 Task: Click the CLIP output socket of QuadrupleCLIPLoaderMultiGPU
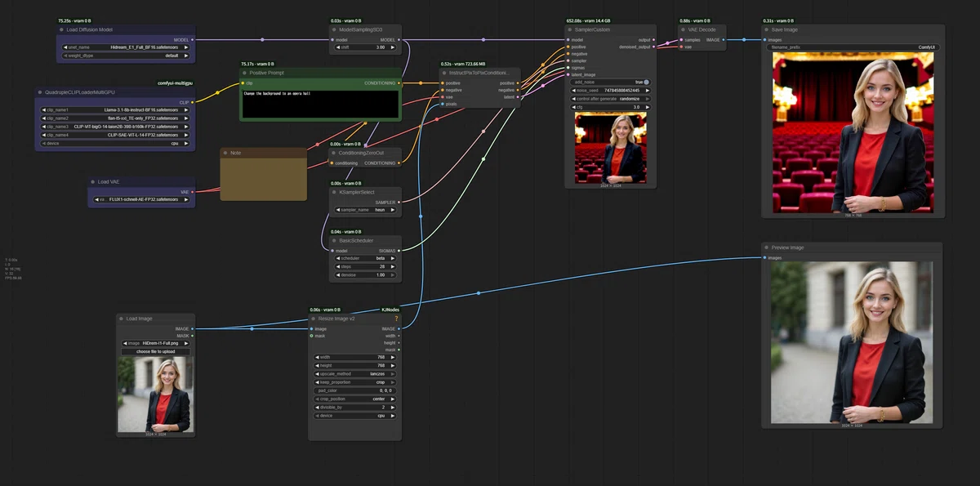click(x=193, y=102)
